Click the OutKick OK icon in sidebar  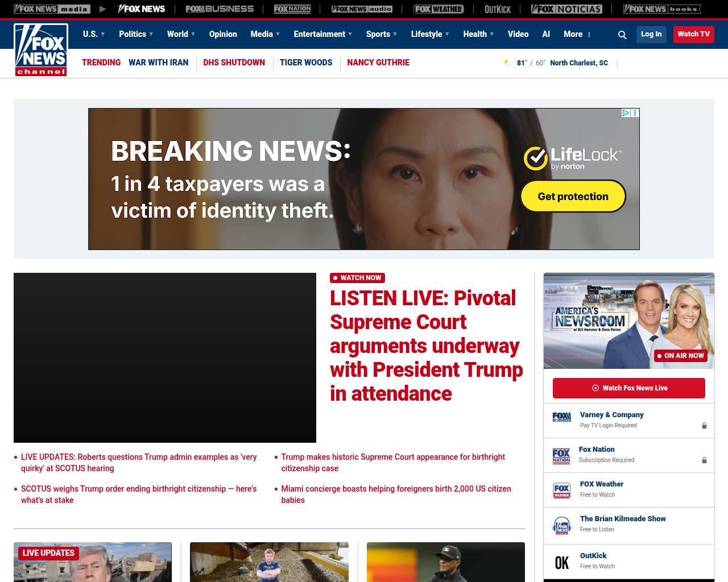click(x=561, y=563)
